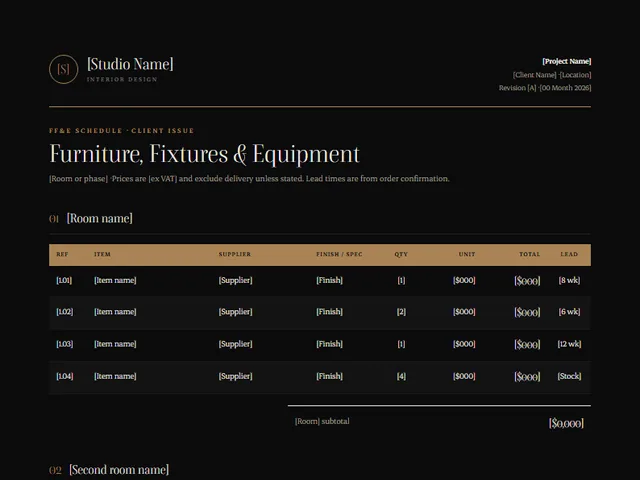Select the [1.02] reference cell
The width and height of the screenshot is (640, 480).
[64, 312]
